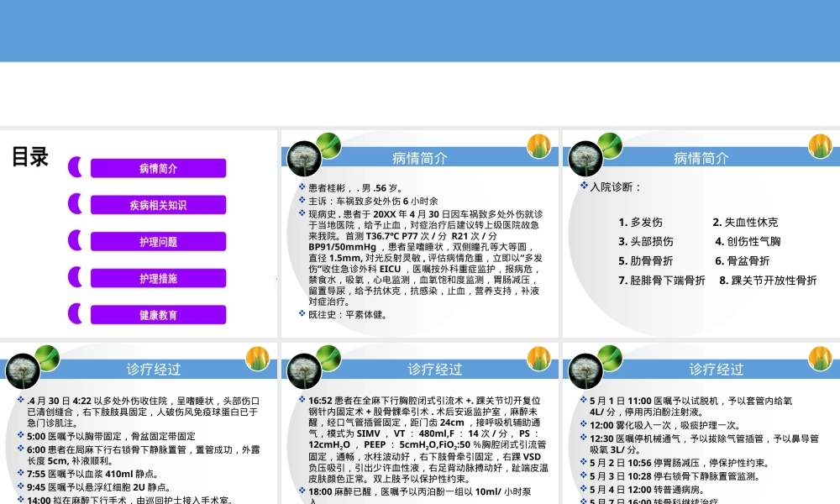
Task: Click the purple 疾病相关知识 button
Action: (x=158, y=205)
